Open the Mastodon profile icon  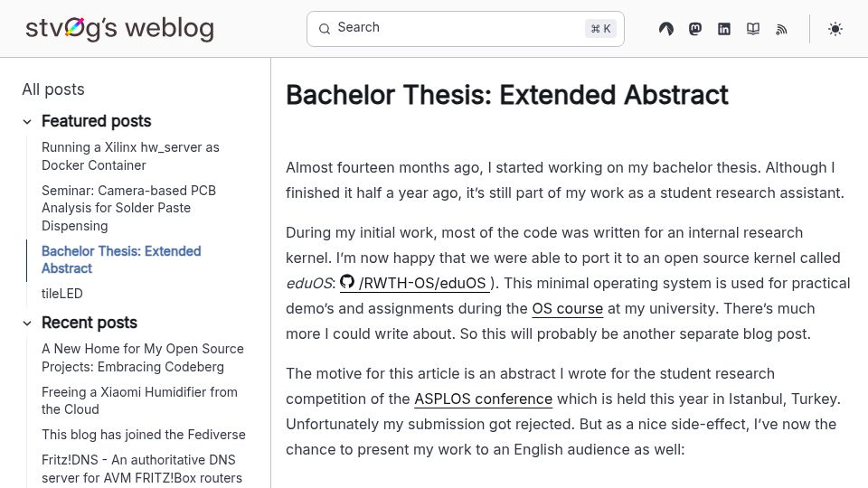[695, 29]
